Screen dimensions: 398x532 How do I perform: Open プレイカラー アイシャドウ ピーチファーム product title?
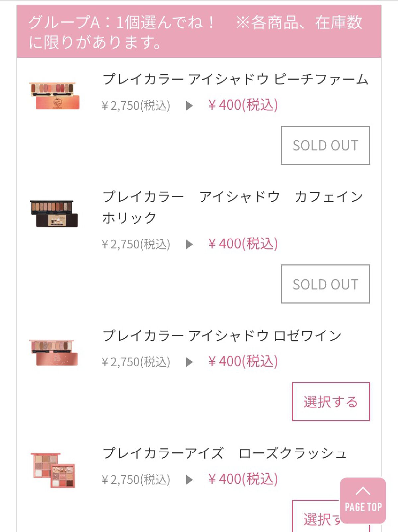tap(235, 80)
